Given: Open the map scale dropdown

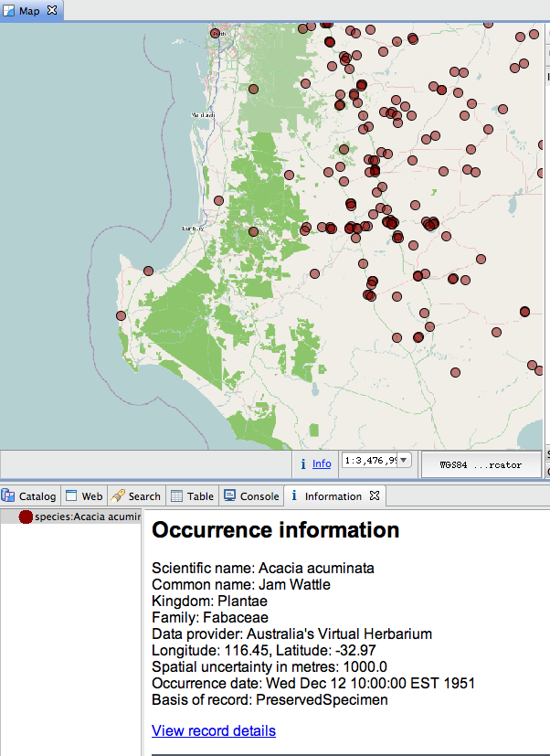Looking at the screenshot, I should coord(404,461).
